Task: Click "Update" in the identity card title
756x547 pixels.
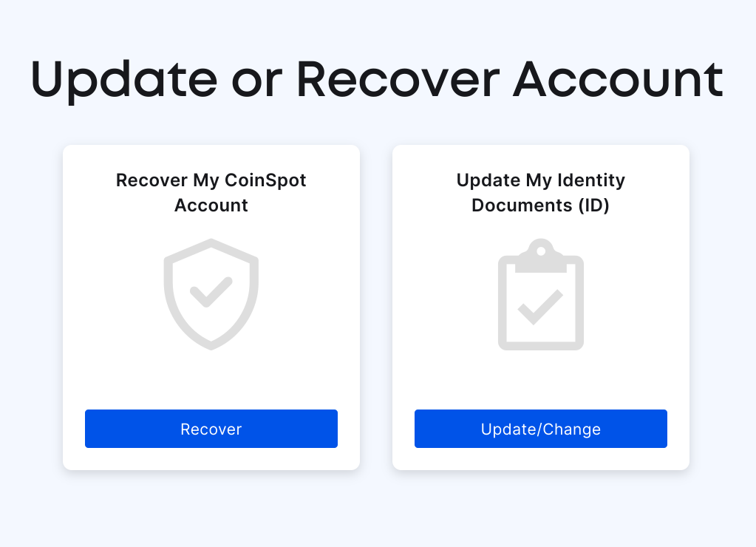Action: click(488, 180)
